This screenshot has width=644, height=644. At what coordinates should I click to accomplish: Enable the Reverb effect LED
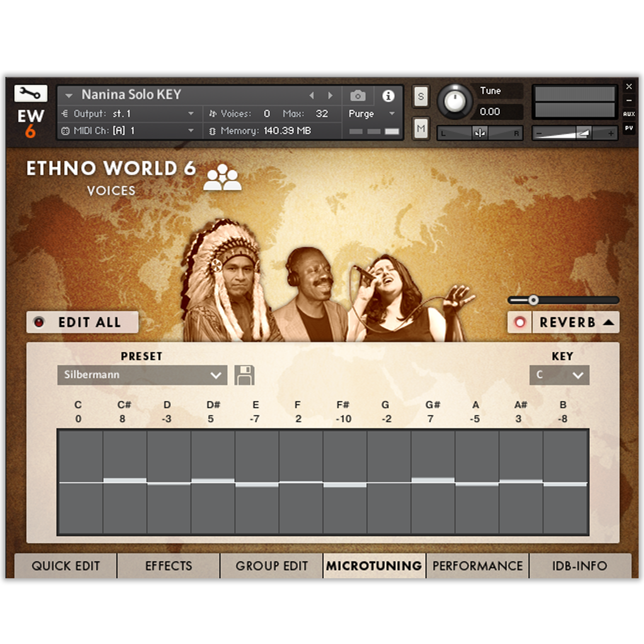point(519,322)
